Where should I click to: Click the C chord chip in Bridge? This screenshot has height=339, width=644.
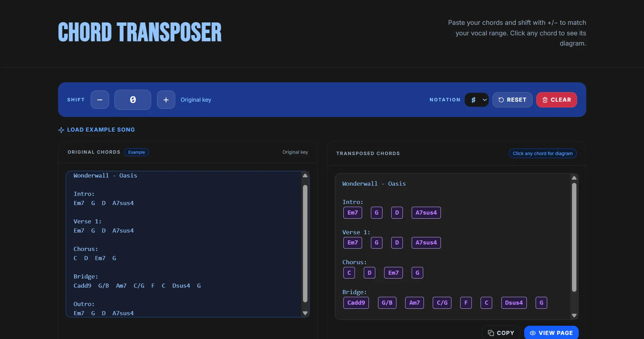point(486,303)
